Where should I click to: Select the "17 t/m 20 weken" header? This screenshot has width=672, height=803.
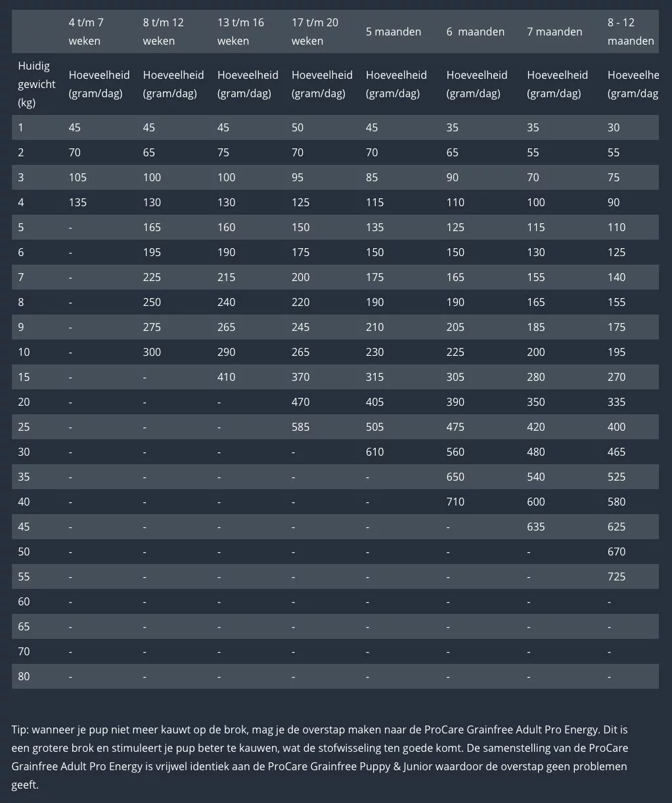(315, 32)
